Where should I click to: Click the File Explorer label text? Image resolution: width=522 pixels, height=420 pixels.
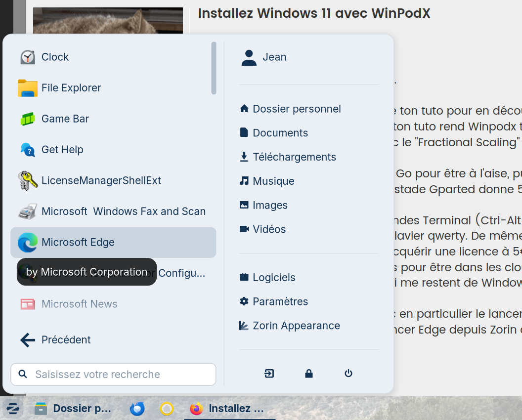click(x=71, y=88)
